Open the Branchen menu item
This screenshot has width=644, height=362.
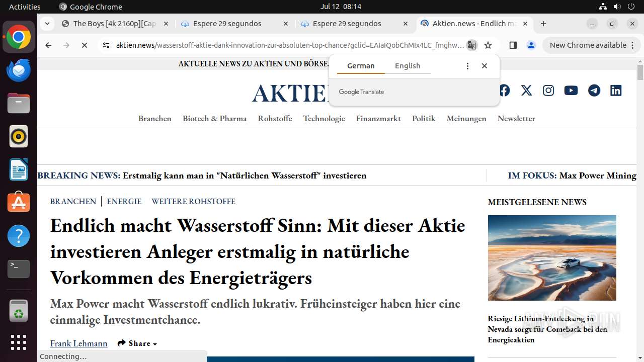pyautogui.click(x=155, y=119)
